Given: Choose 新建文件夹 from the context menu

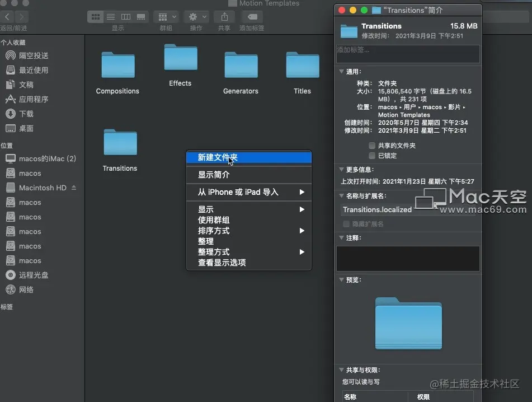Looking at the screenshot, I should (249, 157).
